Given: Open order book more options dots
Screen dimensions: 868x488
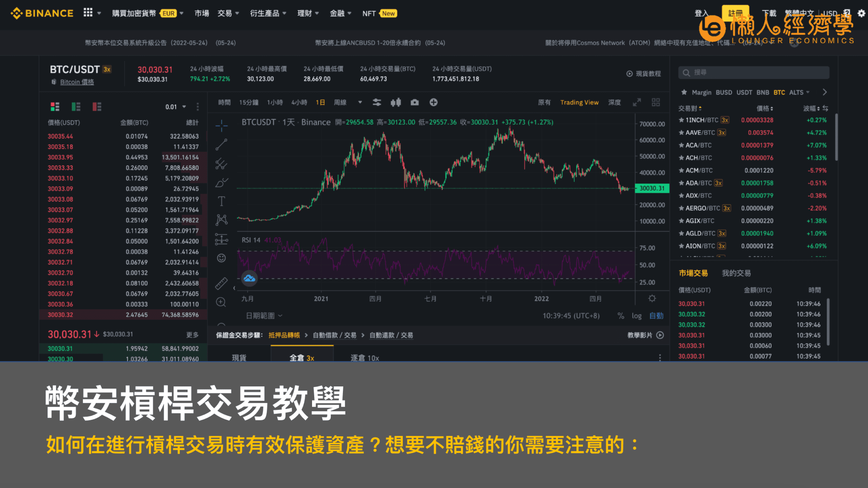Looking at the screenshot, I should coord(197,106).
